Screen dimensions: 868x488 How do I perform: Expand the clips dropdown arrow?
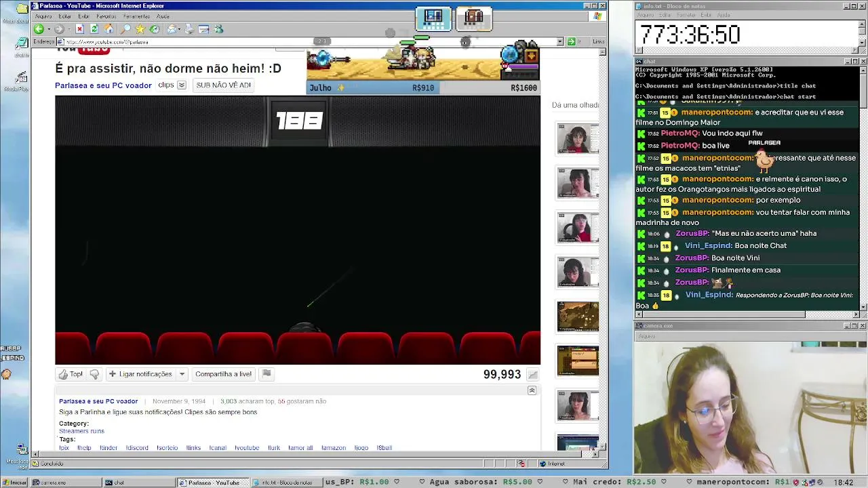click(182, 85)
